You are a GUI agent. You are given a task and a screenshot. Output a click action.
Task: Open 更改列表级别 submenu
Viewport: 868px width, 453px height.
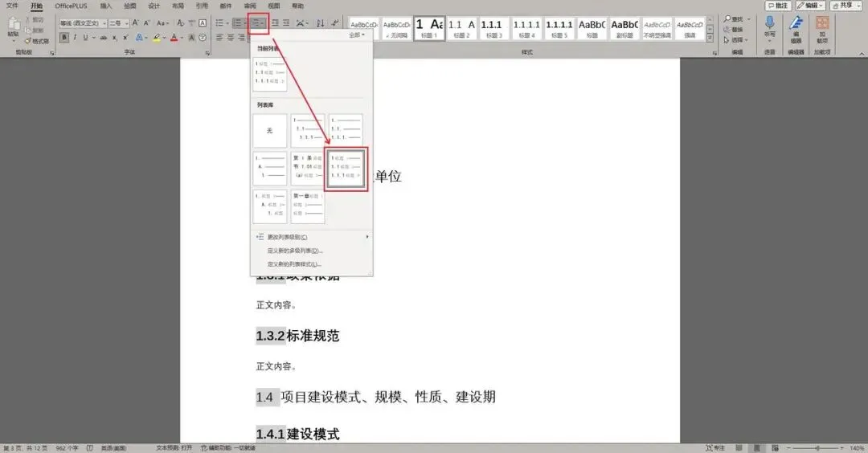pyautogui.click(x=312, y=237)
